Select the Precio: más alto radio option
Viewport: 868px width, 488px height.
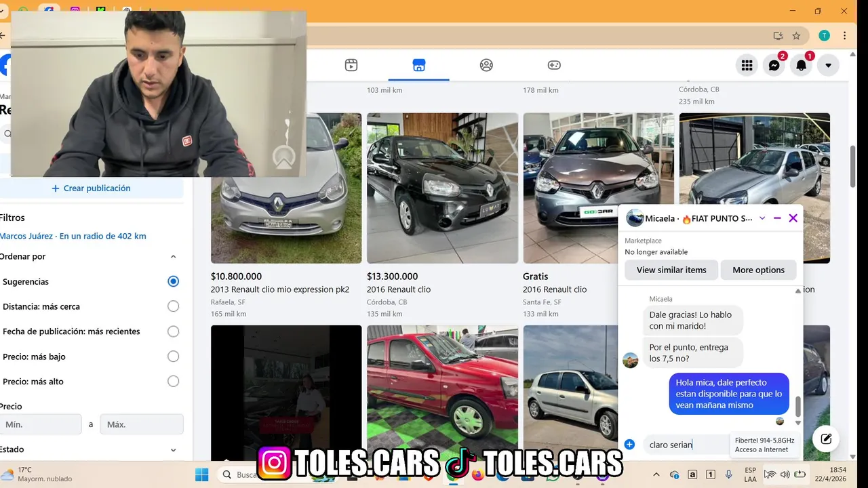[x=173, y=382]
